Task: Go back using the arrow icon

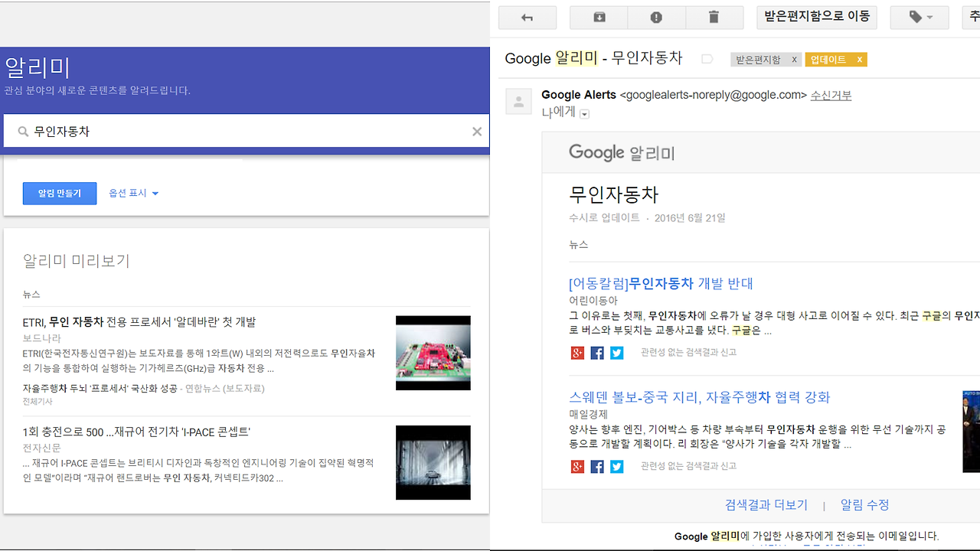Action: click(527, 17)
